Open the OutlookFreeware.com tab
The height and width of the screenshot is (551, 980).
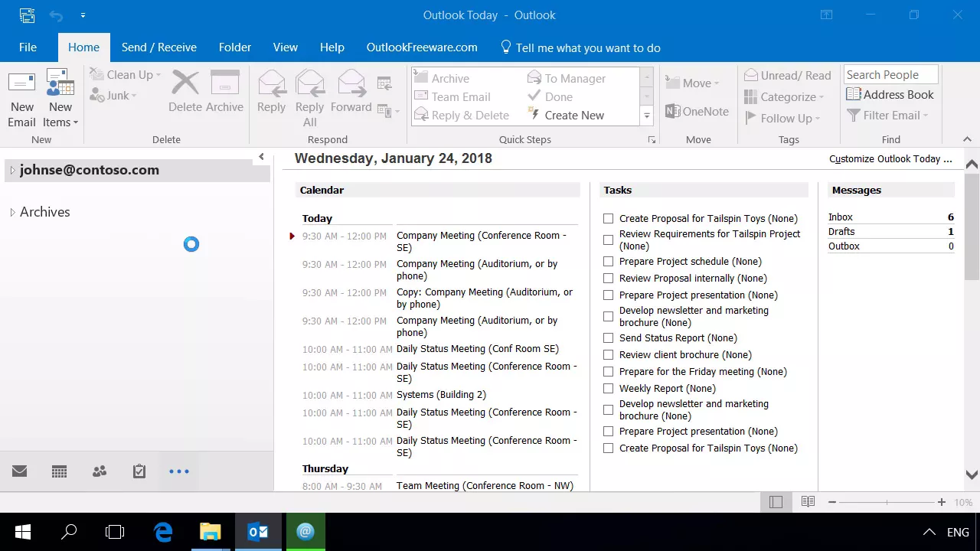tap(422, 47)
